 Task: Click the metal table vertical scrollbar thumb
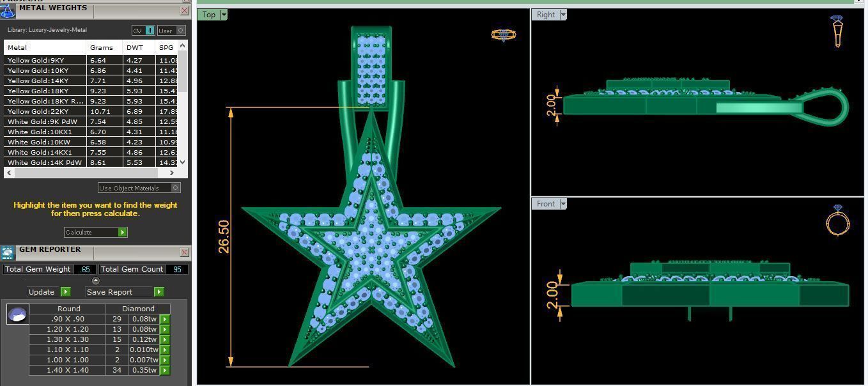(x=183, y=70)
